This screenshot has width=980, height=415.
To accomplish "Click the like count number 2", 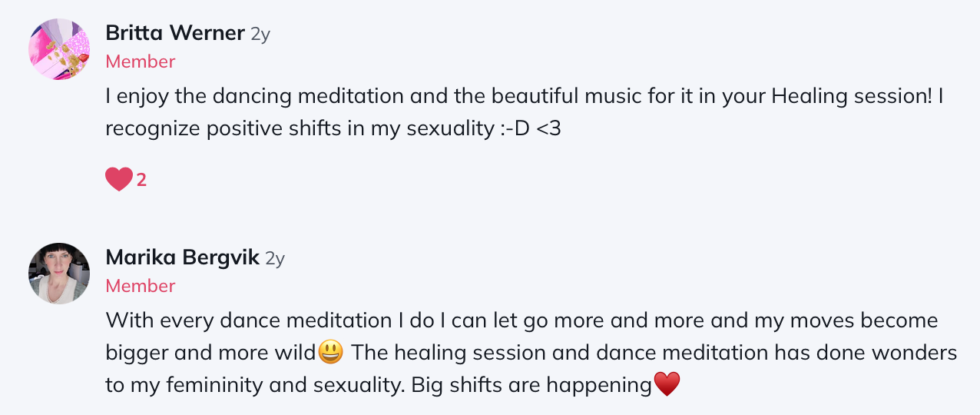I will pos(141,181).
